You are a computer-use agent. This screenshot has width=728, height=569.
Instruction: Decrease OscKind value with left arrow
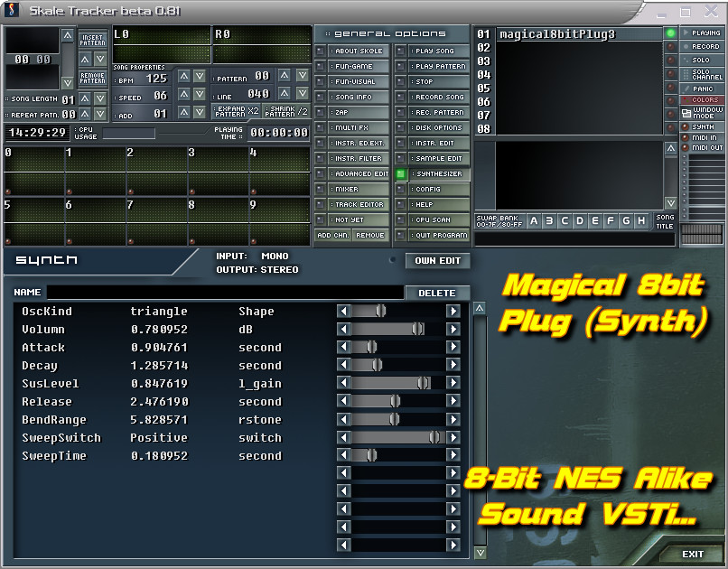[x=343, y=311]
